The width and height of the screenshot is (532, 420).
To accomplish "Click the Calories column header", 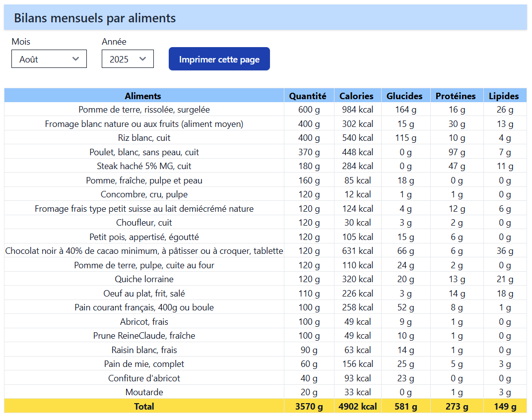I will (x=358, y=96).
